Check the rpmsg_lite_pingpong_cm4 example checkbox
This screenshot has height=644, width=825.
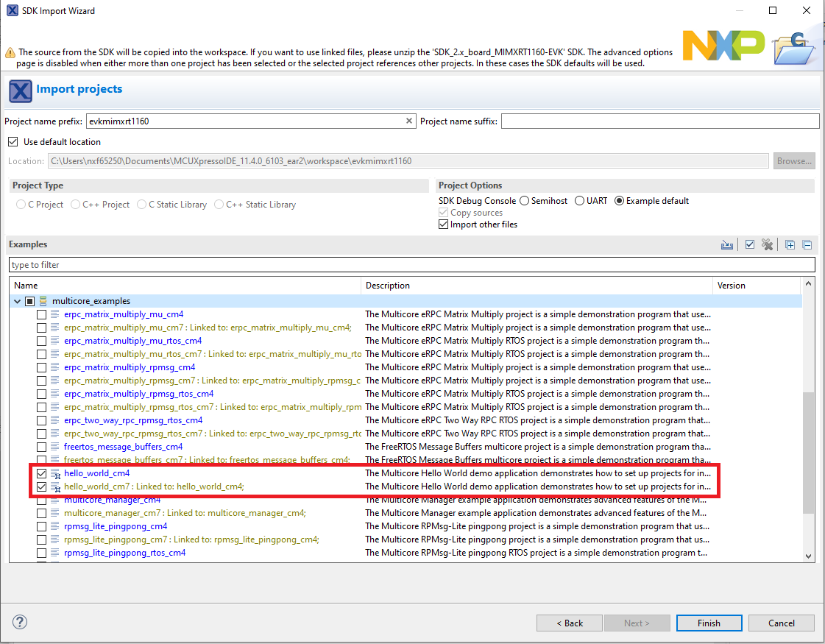coord(42,526)
